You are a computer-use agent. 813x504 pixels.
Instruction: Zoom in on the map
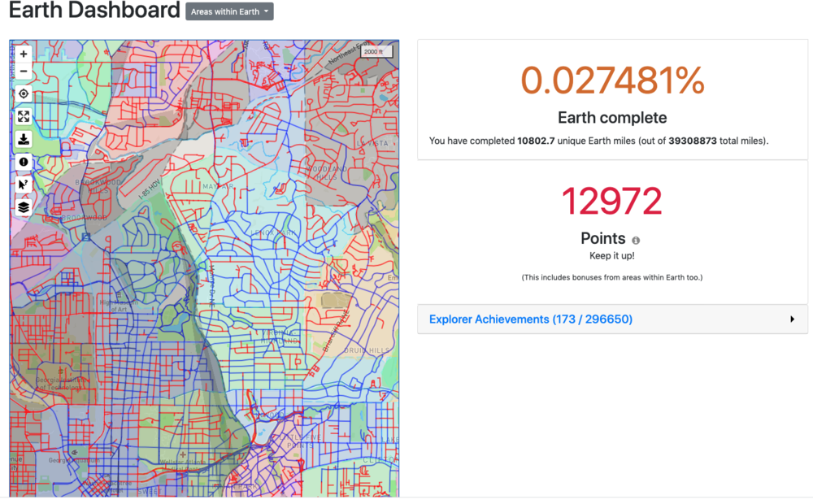point(24,54)
